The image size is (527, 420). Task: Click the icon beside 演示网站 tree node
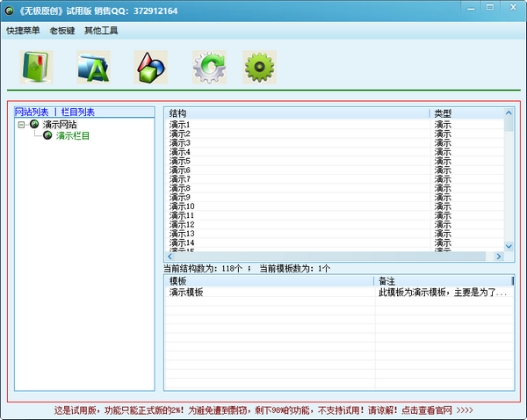[x=34, y=125]
